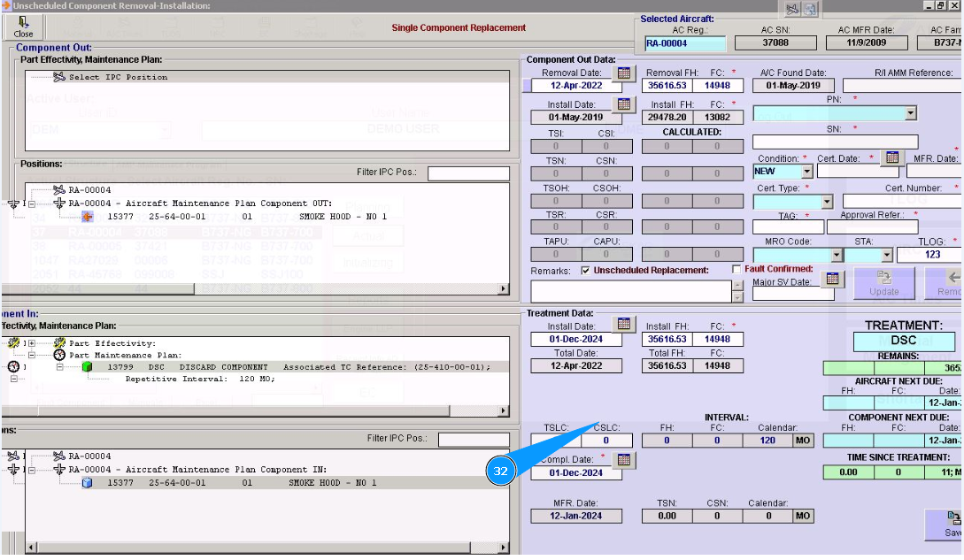Open the Major SV Date calendar picker
The width and height of the screenshot is (964, 560).
point(830,279)
